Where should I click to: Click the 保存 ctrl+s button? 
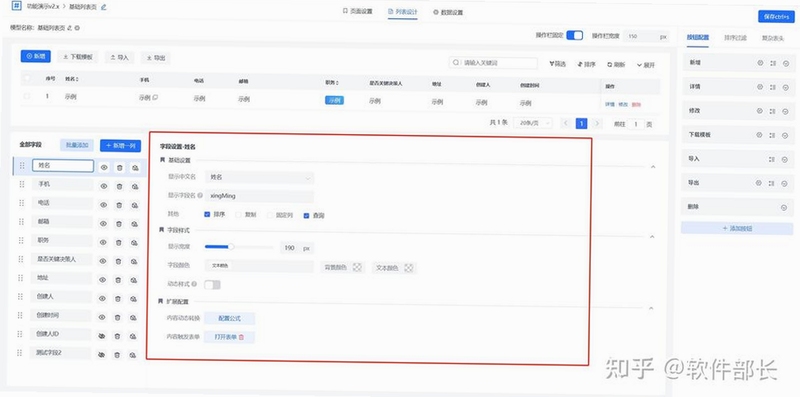[777, 16]
